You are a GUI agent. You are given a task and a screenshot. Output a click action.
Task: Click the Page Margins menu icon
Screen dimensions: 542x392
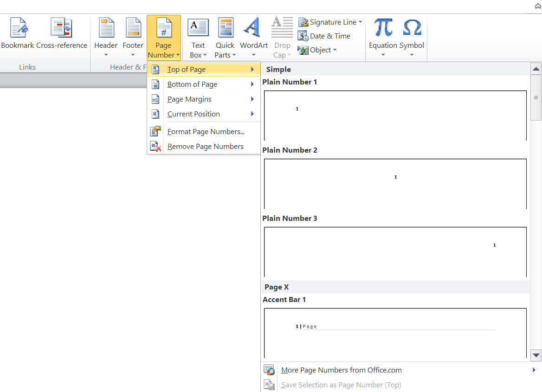point(155,99)
